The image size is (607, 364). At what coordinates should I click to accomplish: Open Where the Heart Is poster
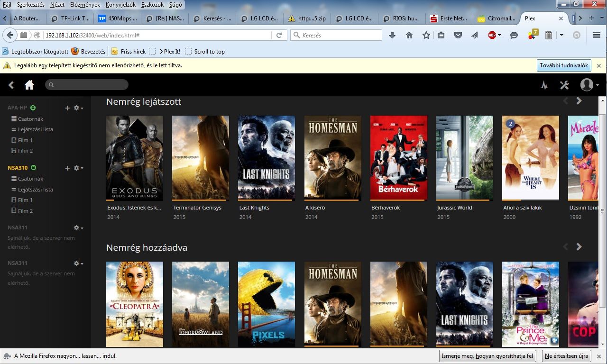[x=531, y=158]
